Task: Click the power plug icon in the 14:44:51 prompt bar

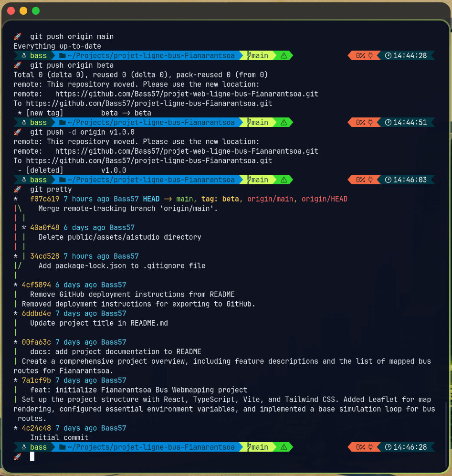Action: click(371, 122)
